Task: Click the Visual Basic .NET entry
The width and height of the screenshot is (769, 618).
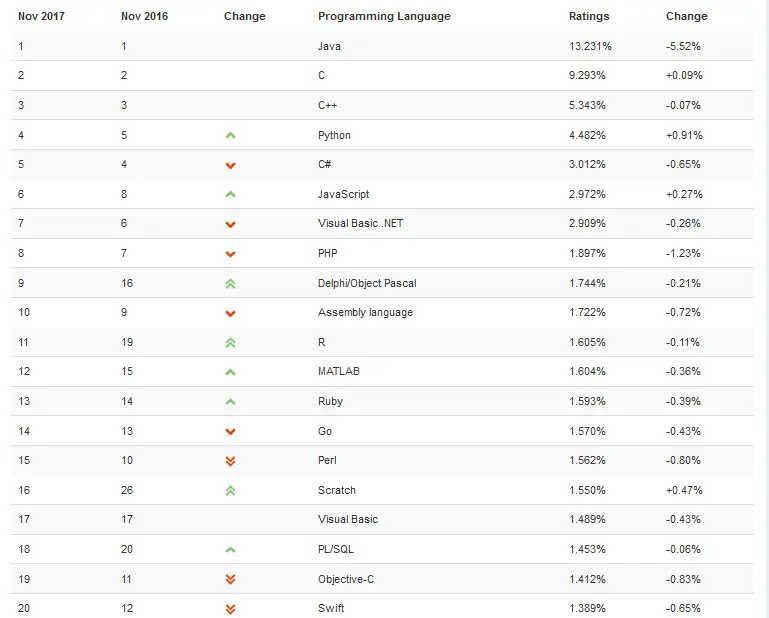Action: point(360,224)
